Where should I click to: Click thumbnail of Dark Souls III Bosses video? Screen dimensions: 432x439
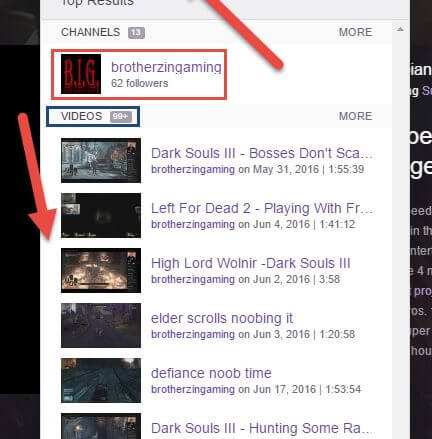pyautogui.click(x=101, y=161)
